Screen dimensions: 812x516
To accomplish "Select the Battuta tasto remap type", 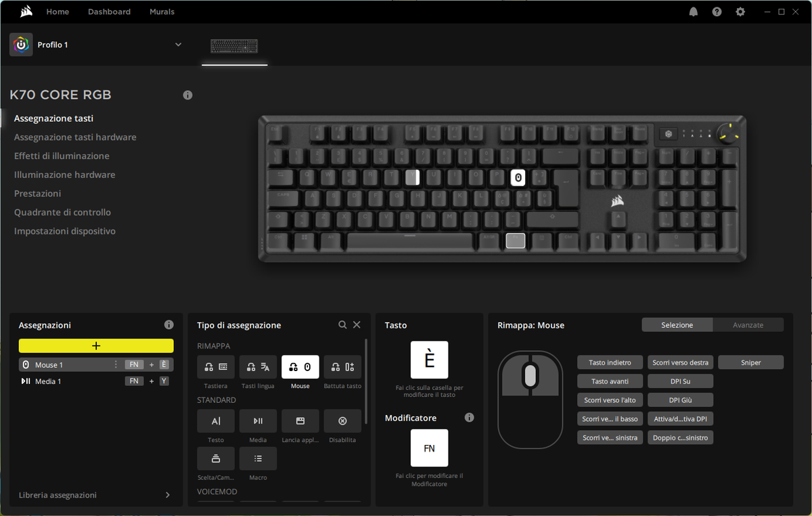I will click(x=342, y=367).
